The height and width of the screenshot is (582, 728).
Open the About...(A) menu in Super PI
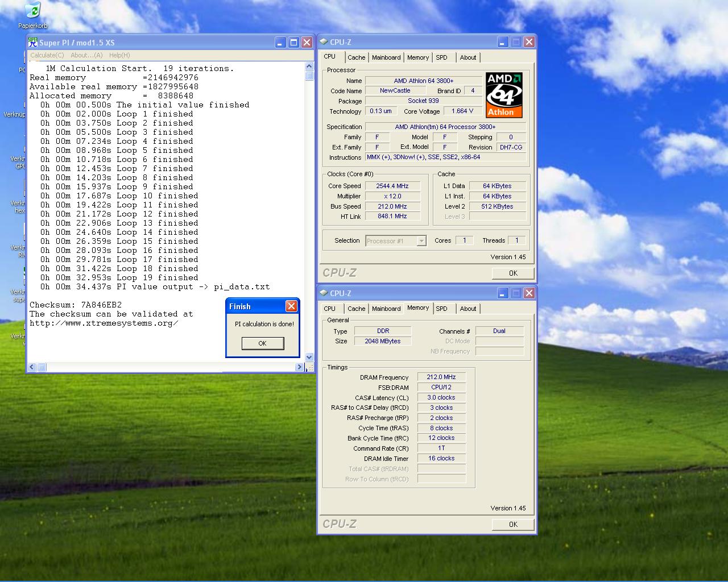click(x=86, y=55)
